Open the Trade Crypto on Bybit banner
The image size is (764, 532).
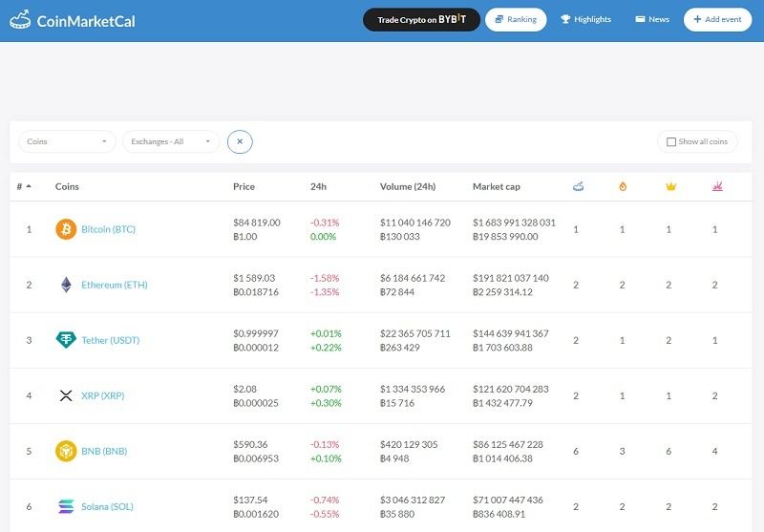click(x=421, y=19)
